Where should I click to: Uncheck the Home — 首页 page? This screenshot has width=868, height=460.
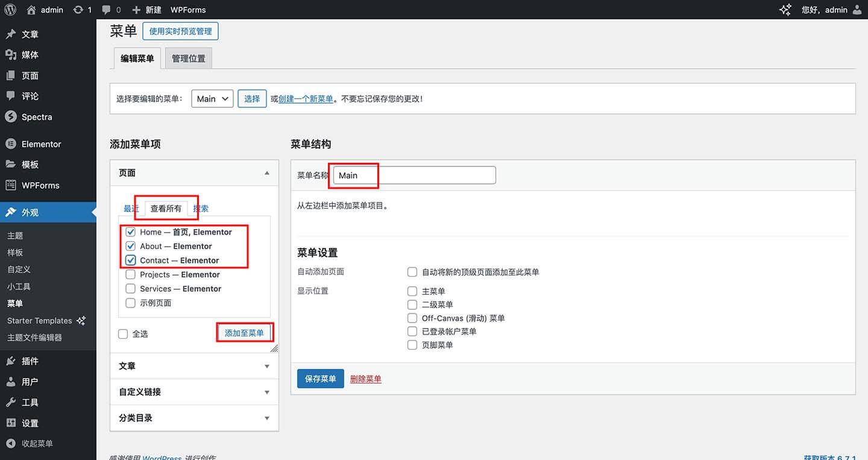[x=130, y=232]
